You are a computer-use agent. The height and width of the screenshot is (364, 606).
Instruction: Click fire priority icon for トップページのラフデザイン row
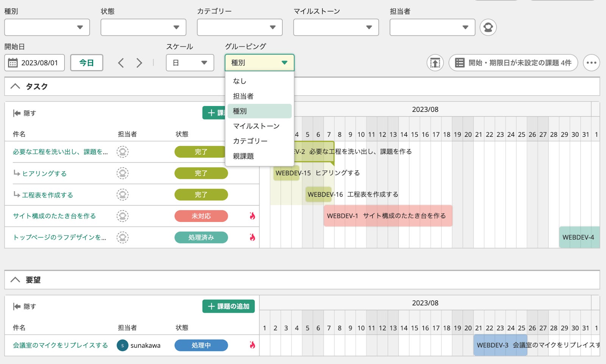tap(252, 237)
